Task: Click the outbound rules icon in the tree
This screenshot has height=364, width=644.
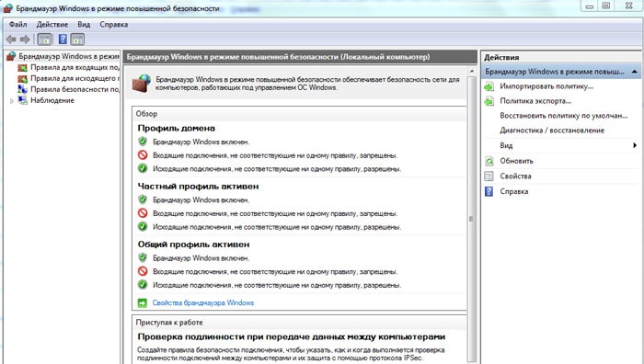Action: click(x=23, y=78)
